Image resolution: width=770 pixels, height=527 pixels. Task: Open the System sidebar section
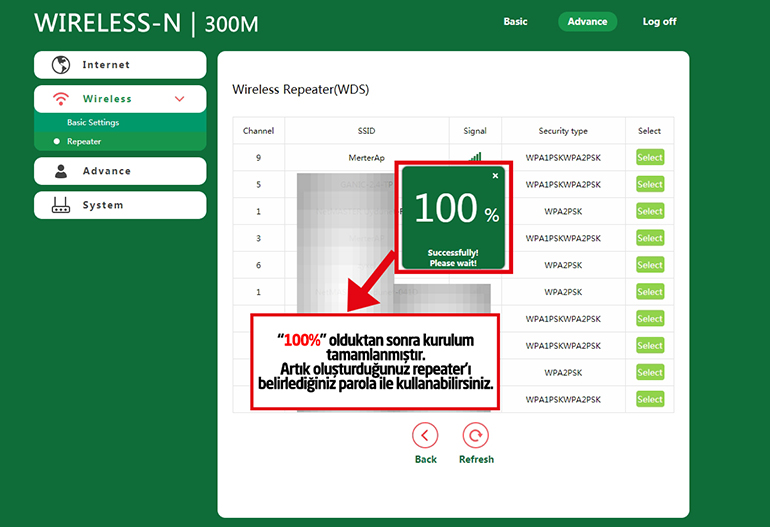click(x=120, y=205)
